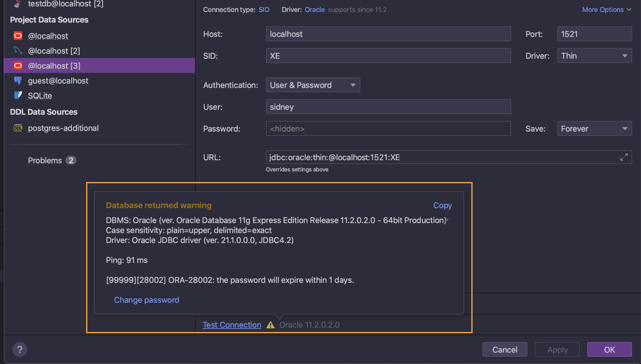Open the Authentication dropdown

point(313,85)
